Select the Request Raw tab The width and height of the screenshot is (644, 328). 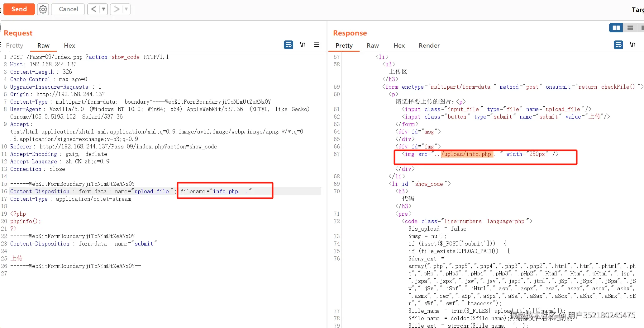point(43,45)
